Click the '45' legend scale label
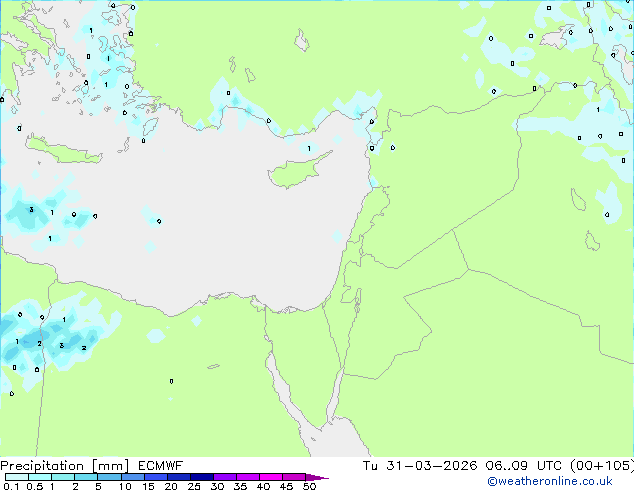Image resolution: width=634 pixels, height=490 pixels. (286, 486)
